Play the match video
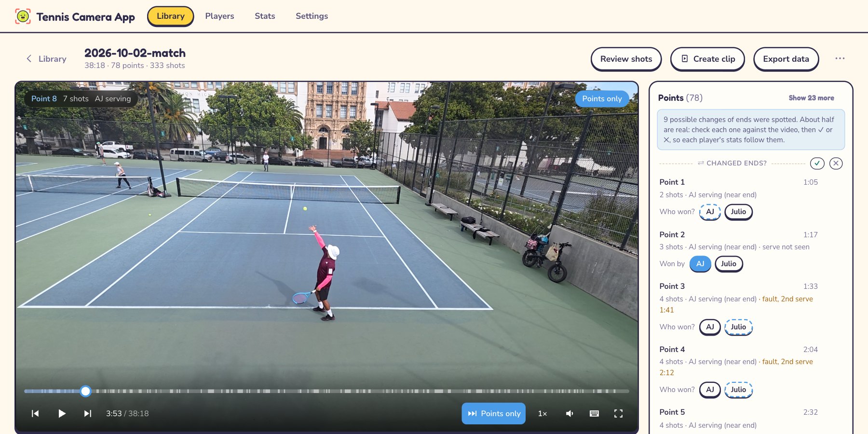This screenshot has height=434, width=868. (62, 413)
